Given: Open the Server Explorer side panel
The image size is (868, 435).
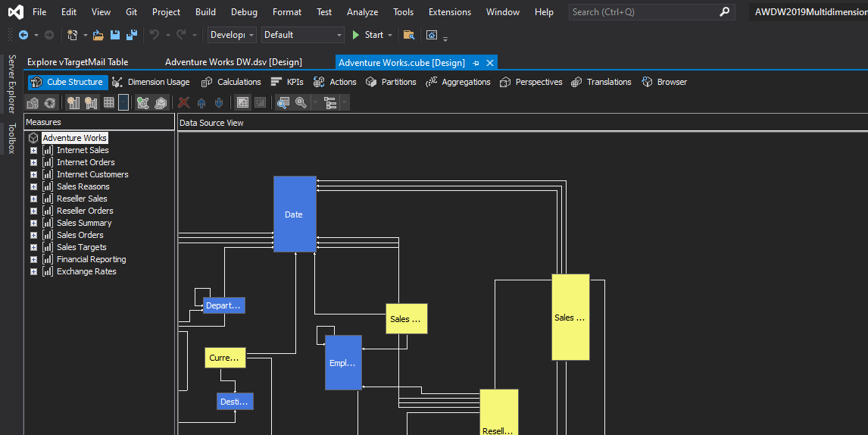Looking at the screenshot, I should (11, 83).
